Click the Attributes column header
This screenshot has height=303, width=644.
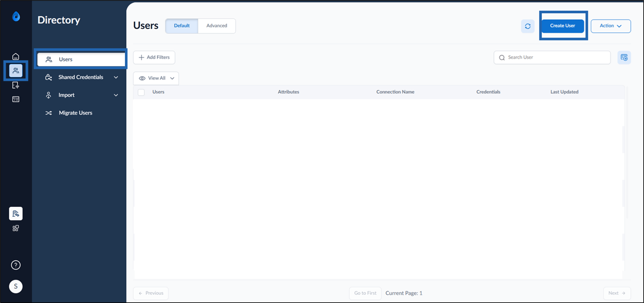point(289,92)
